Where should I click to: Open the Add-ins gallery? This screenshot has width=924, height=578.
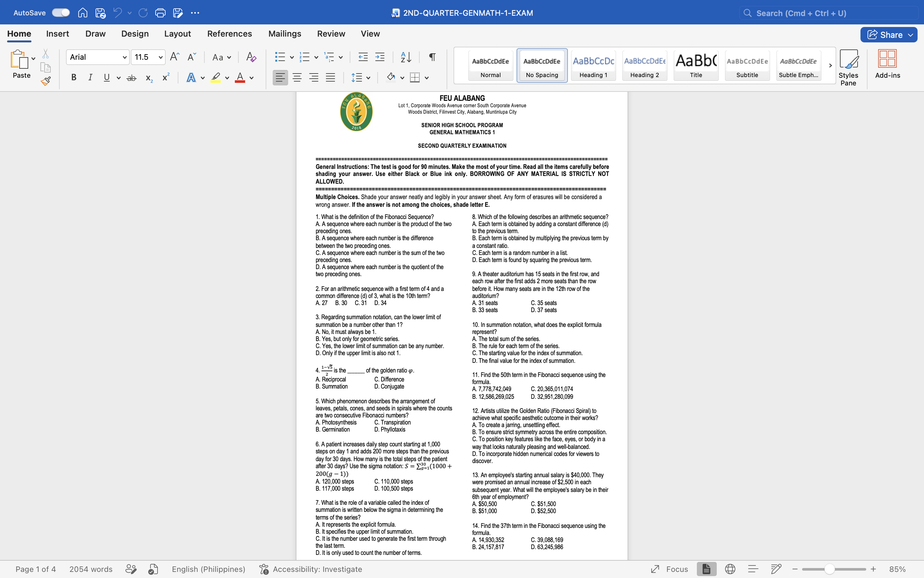click(887, 64)
